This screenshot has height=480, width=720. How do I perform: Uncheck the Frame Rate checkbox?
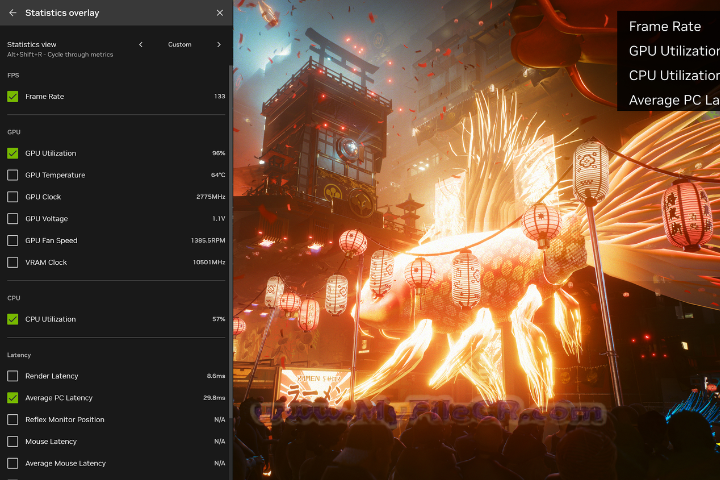pos(12,96)
